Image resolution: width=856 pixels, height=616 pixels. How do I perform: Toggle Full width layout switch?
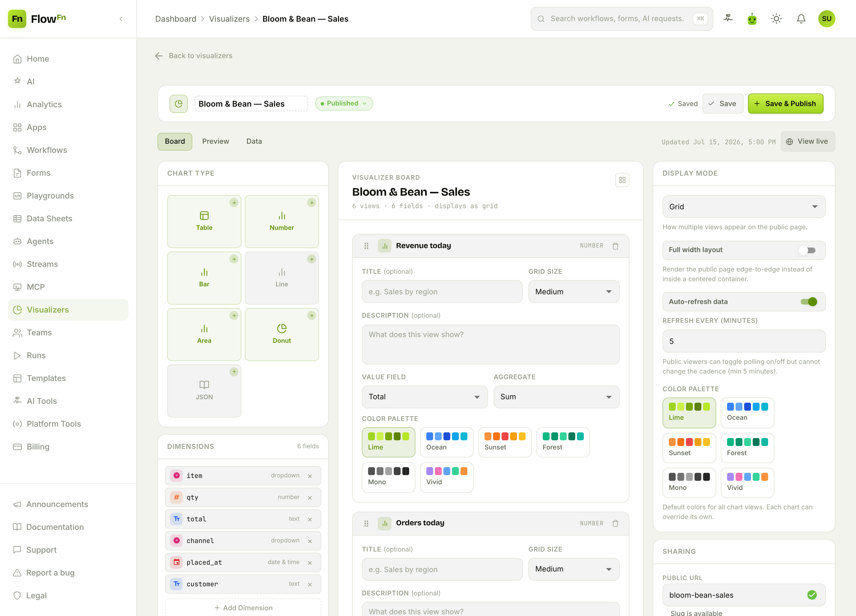point(808,250)
